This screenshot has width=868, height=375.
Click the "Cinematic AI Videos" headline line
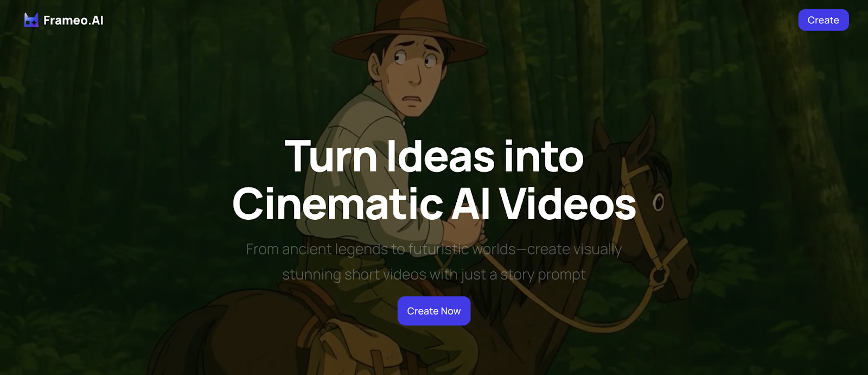[x=434, y=204]
